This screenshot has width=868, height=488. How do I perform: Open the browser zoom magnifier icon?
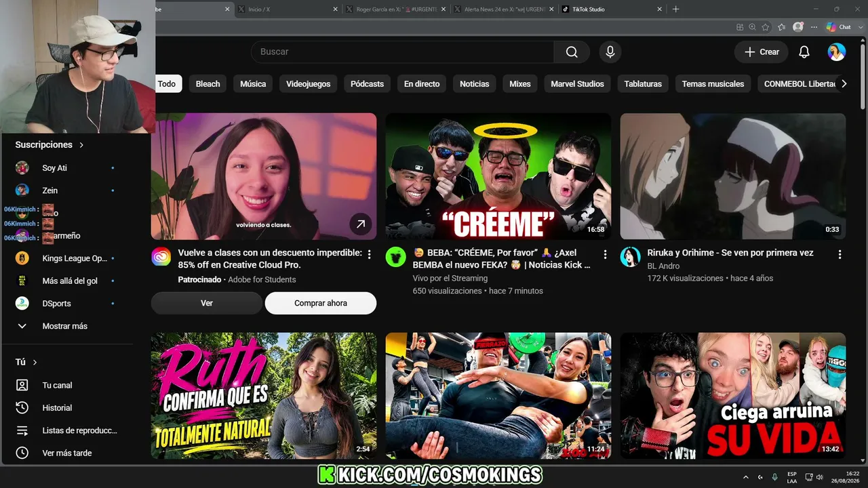pyautogui.click(x=753, y=27)
